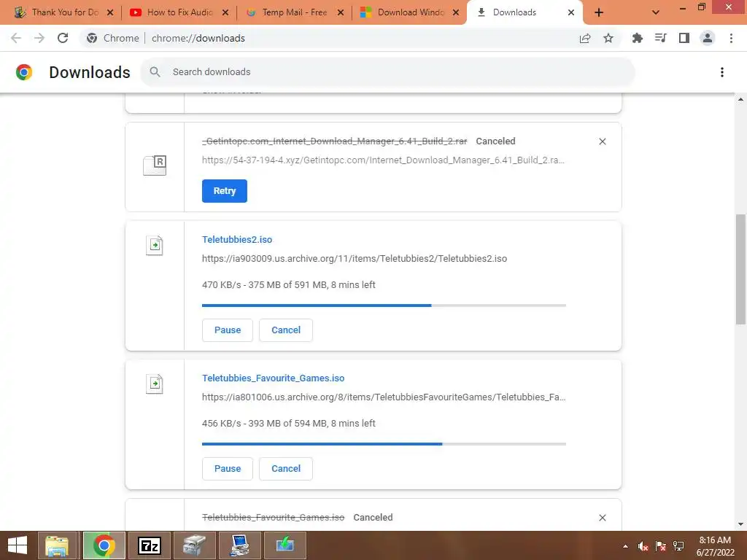The width and height of the screenshot is (747, 560).
Task: Pause the Teletubbies2.iso download
Action: point(228,330)
